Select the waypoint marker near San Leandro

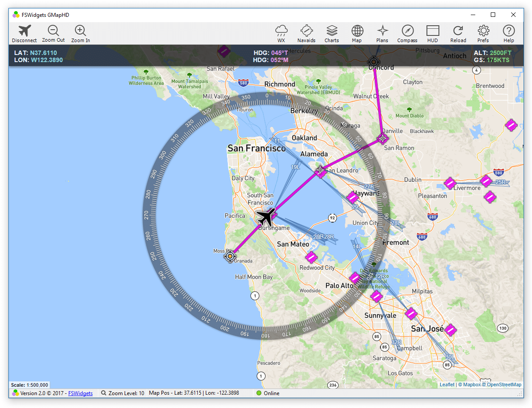coord(320,170)
